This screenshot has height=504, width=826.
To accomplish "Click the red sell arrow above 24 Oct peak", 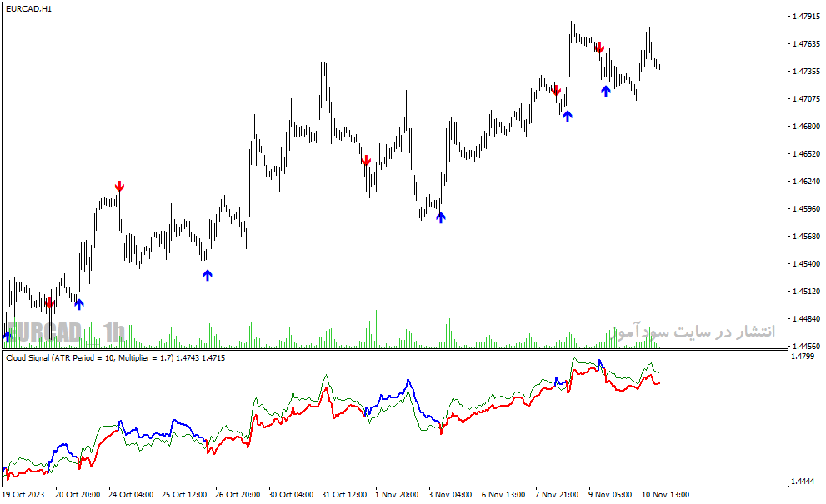I will click(x=119, y=186).
